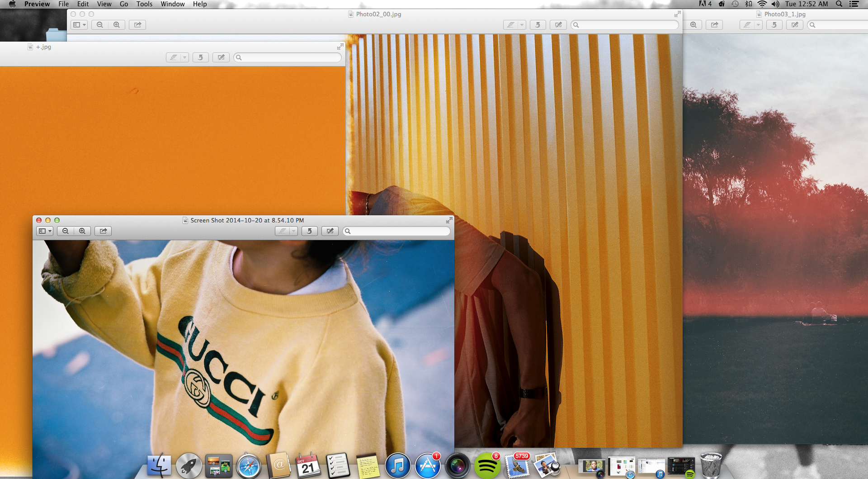Toggle Edit Toolbar in Screen Shot window
This screenshot has width=868, height=479.
click(330, 231)
